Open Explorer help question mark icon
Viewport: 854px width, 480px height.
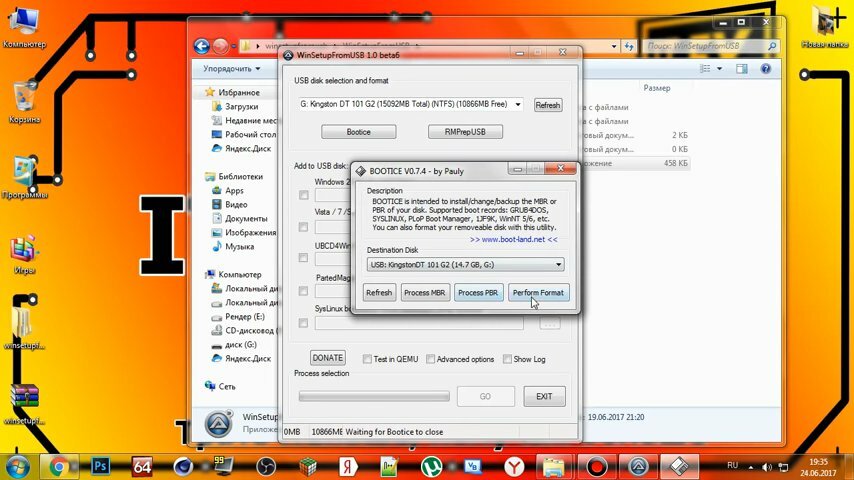[x=766, y=69]
